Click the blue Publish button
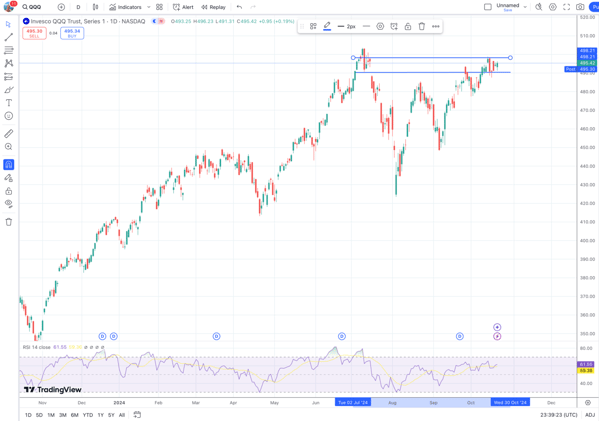 pos(594,7)
